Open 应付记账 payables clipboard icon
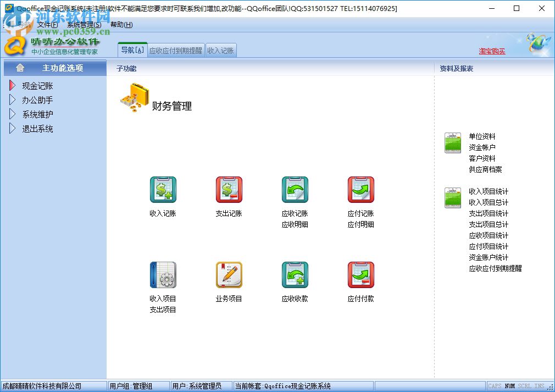 pyautogui.click(x=360, y=189)
